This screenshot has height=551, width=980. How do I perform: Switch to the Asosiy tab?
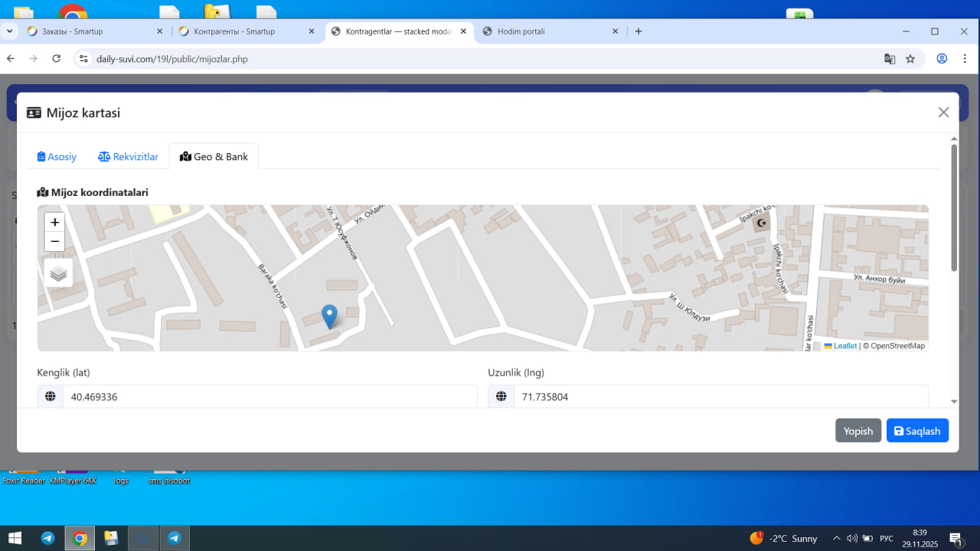click(57, 157)
